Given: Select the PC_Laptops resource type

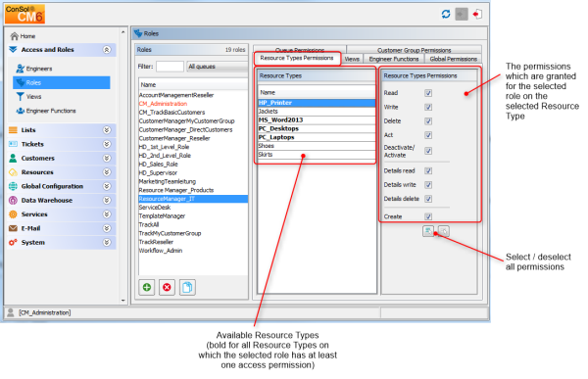Looking at the screenshot, I should tap(317, 137).
